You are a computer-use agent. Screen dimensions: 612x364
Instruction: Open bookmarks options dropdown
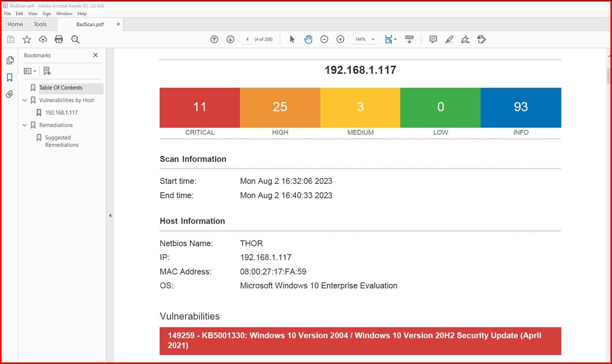(30, 71)
